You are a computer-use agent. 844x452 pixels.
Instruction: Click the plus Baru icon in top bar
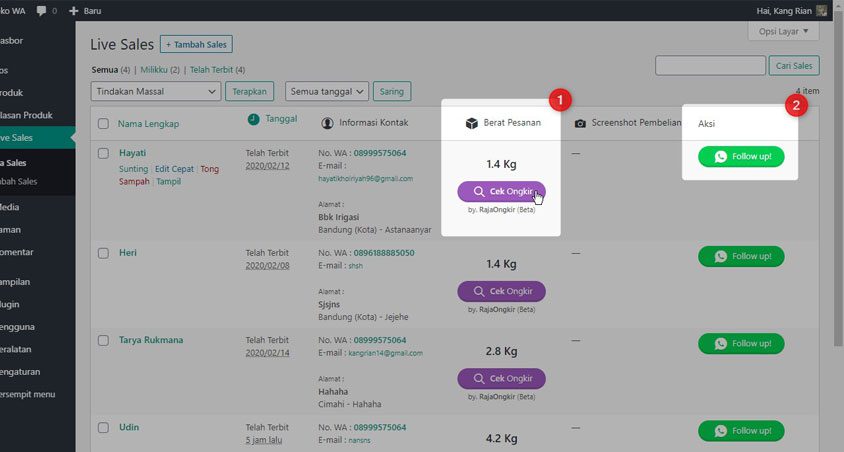(x=73, y=10)
